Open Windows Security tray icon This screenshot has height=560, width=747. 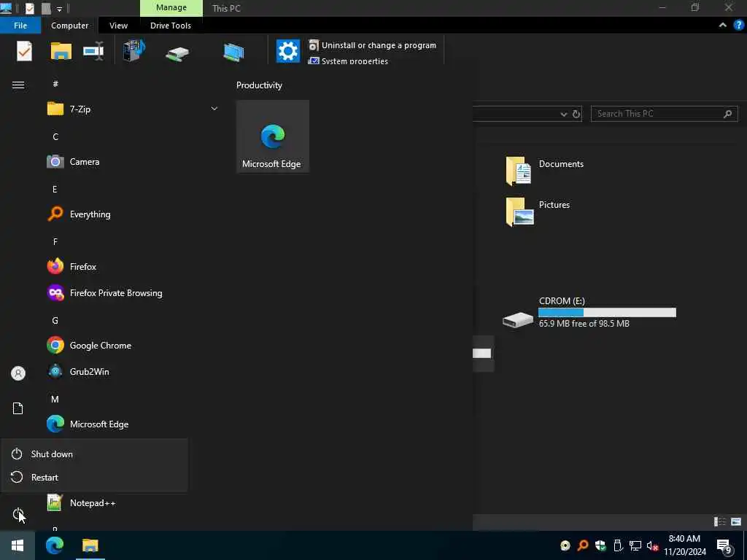click(600, 545)
